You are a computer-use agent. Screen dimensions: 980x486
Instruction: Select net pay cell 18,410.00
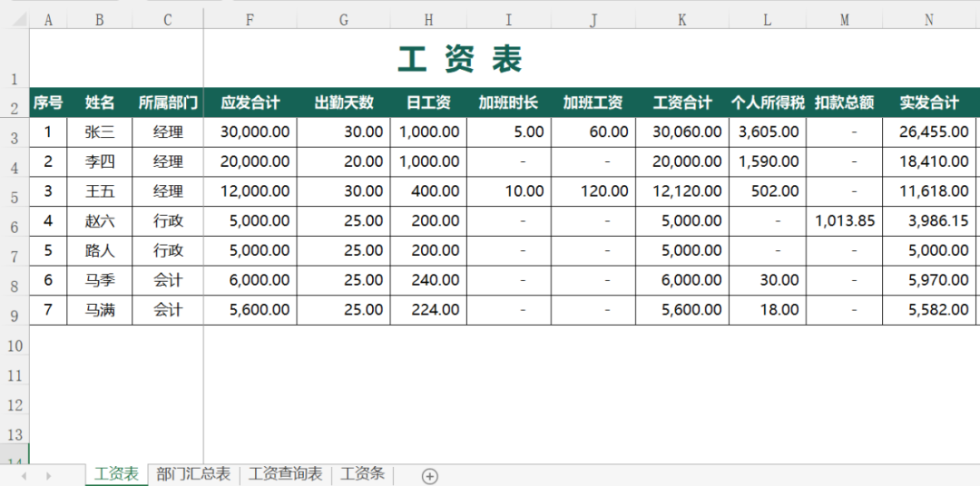[929, 161]
